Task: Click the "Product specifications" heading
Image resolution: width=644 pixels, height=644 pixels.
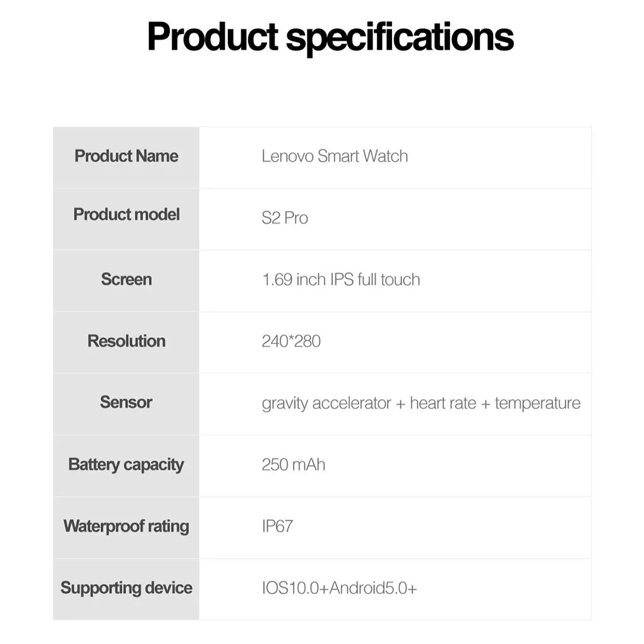Action: coord(330,37)
